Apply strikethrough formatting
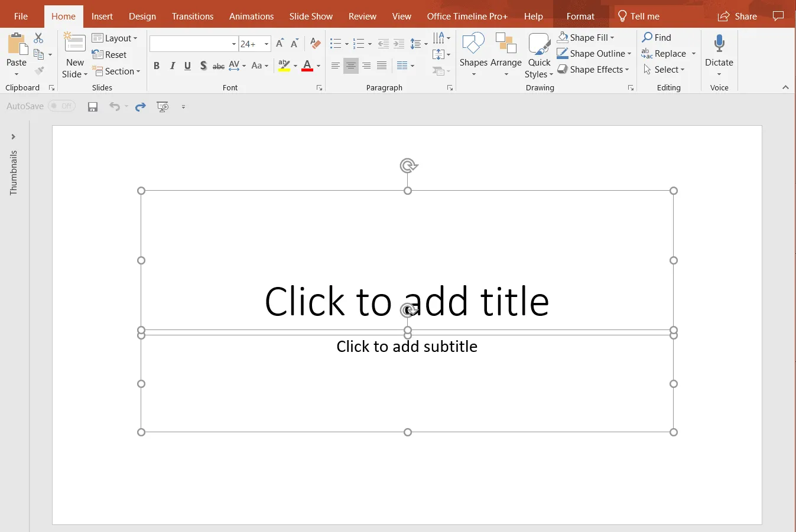 point(218,66)
